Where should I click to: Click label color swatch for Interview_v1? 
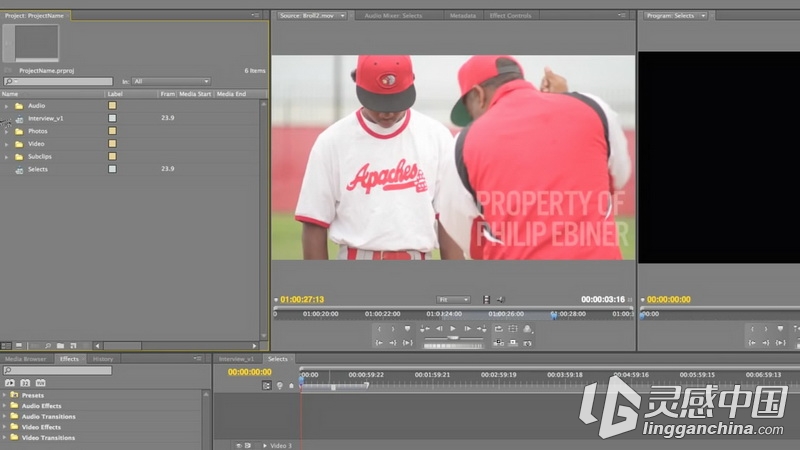click(112, 118)
